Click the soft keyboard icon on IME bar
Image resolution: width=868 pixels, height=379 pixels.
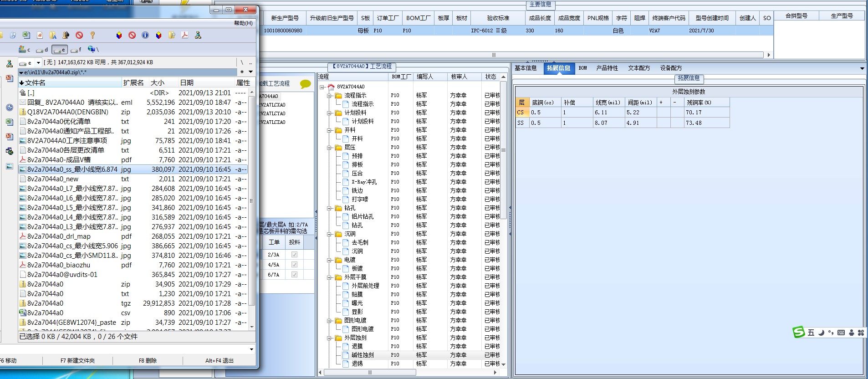click(x=841, y=333)
